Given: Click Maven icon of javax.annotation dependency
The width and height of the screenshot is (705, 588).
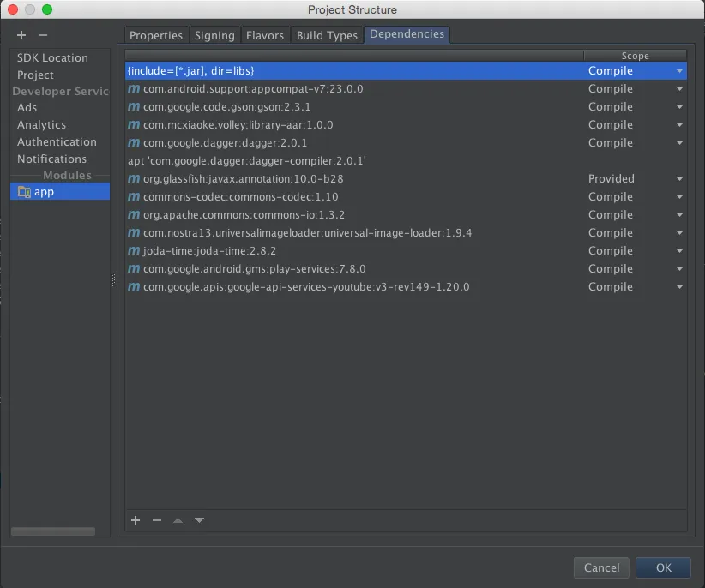Looking at the screenshot, I should click(x=134, y=178).
